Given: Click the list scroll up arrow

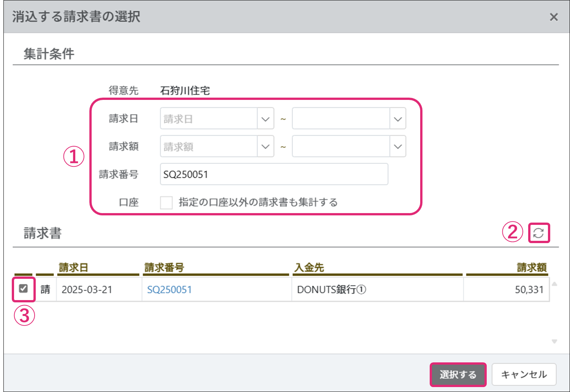Looking at the screenshot, I should coord(554,284).
